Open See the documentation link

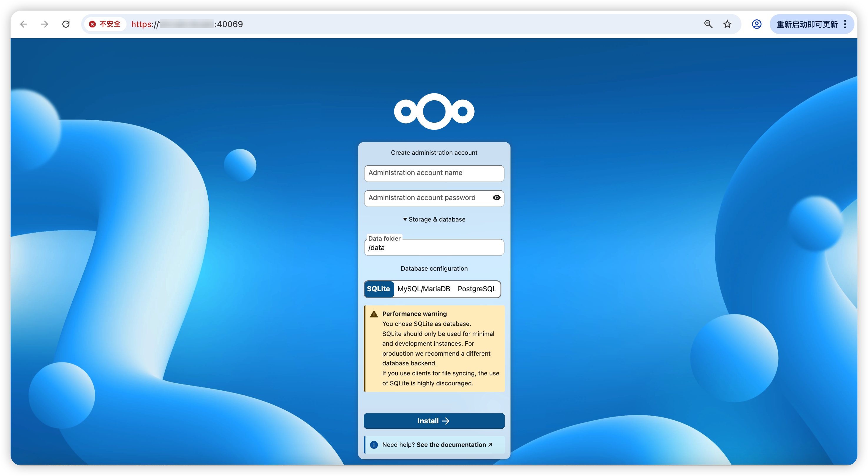[x=454, y=445]
